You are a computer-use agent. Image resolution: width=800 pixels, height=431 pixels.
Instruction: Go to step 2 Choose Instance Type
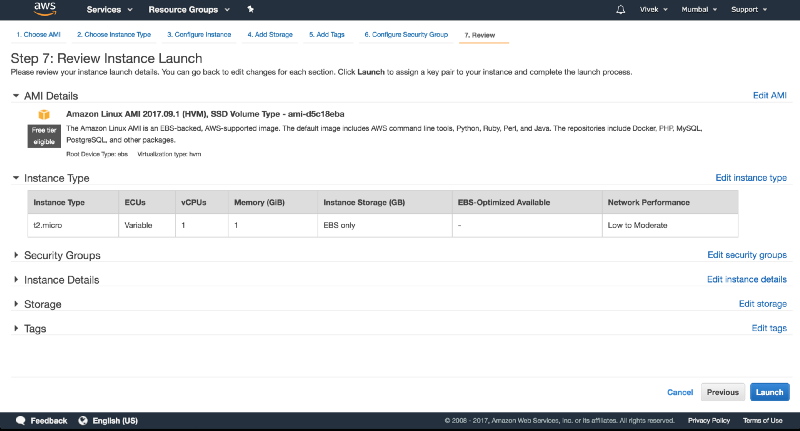[114, 35]
